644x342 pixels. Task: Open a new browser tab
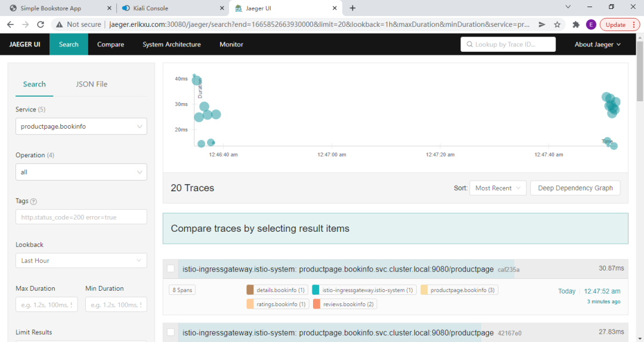coord(352,8)
